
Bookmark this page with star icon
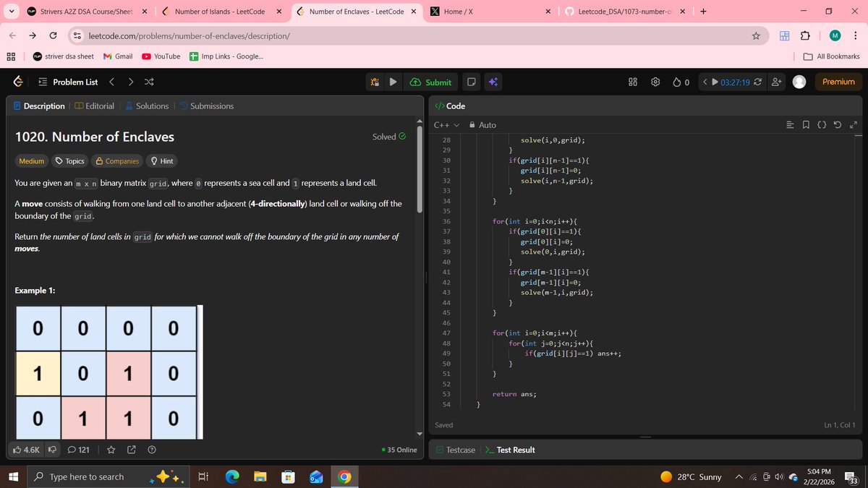coord(755,36)
